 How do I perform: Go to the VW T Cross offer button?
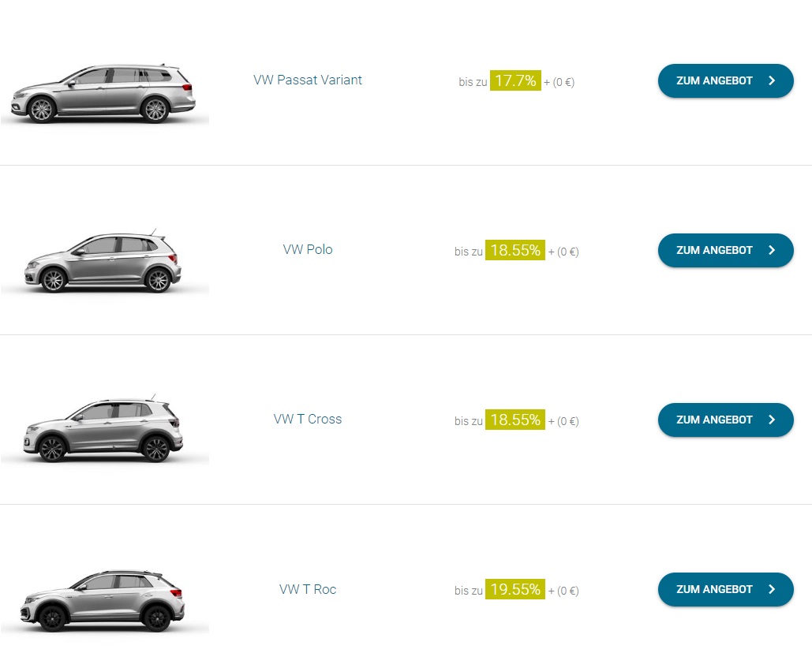pyautogui.click(x=725, y=420)
